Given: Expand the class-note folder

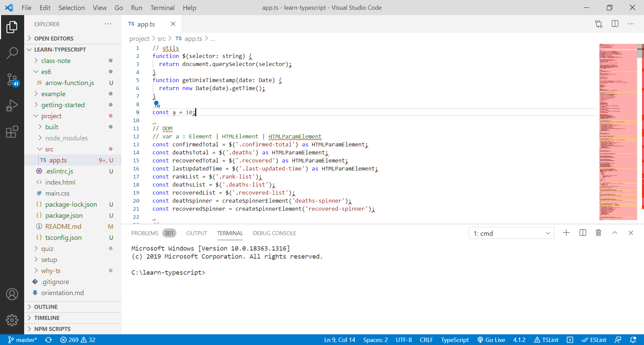Looking at the screenshot, I should pyautogui.click(x=56, y=61).
